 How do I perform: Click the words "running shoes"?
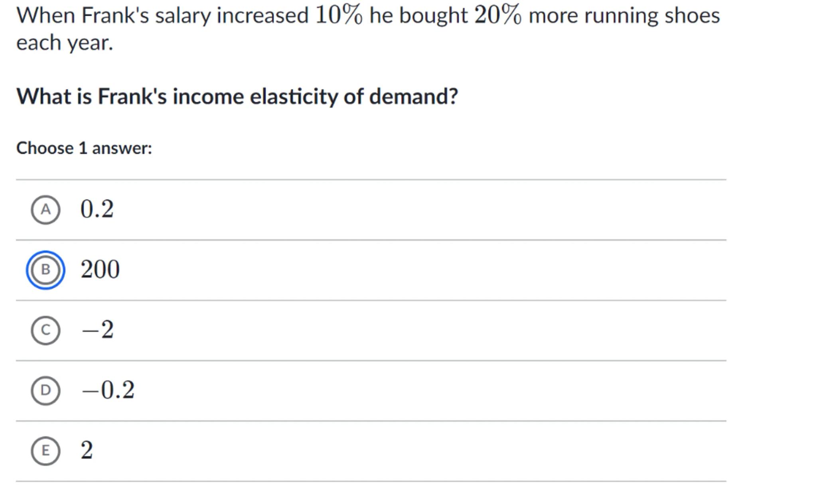(652, 16)
